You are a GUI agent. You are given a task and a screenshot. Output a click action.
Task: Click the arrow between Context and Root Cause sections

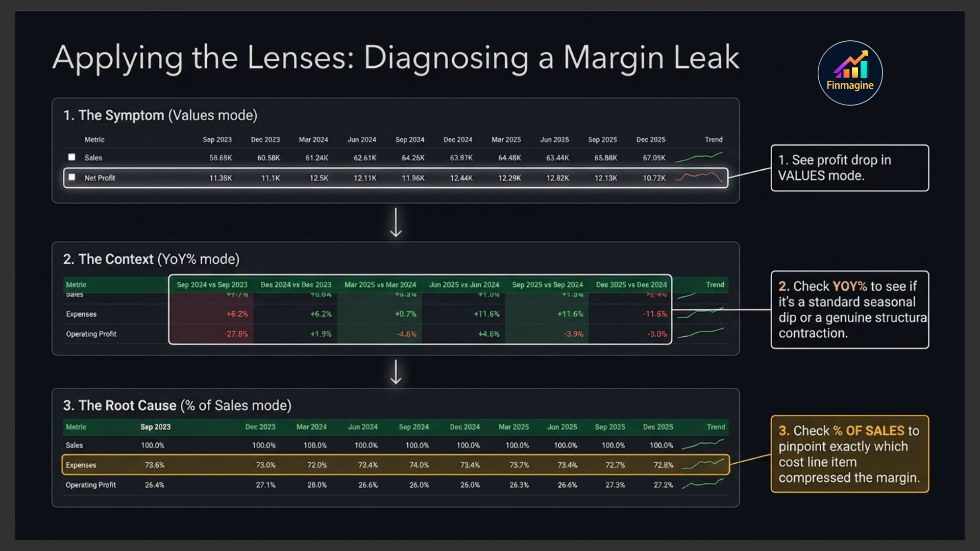[396, 372]
